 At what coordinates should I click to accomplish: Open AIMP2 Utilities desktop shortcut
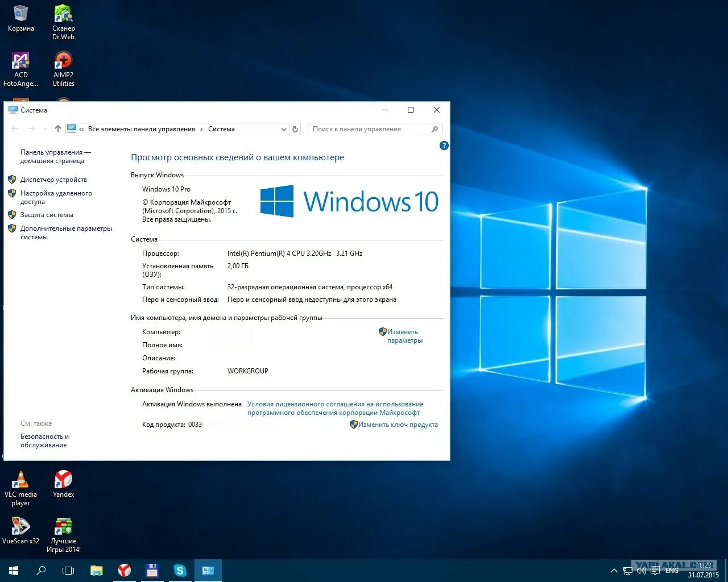tap(63, 69)
